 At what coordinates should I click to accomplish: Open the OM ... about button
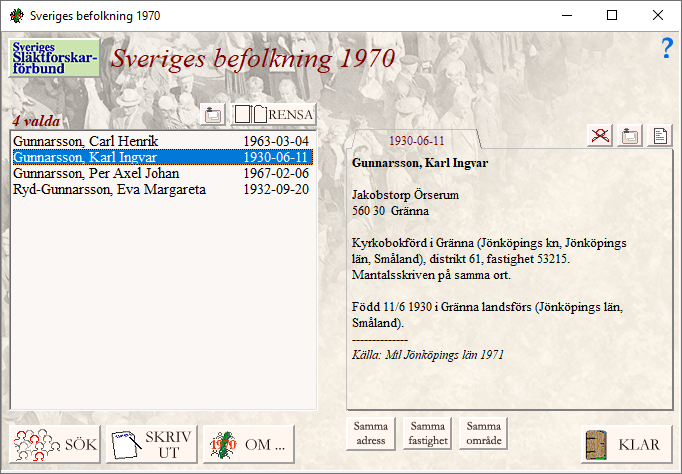(x=248, y=444)
